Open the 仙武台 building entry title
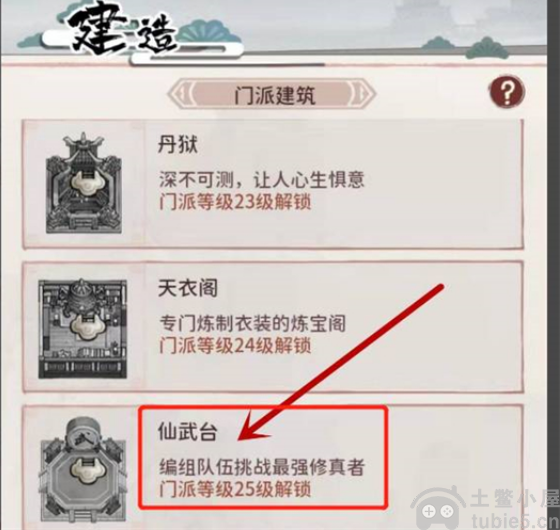The height and width of the screenshot is (530, 560). tap(188, 431)
